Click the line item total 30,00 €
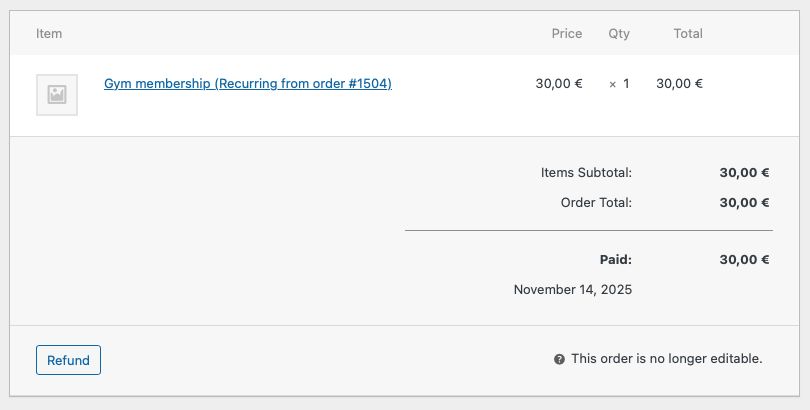The image size is (810, 410). (679, 84)
